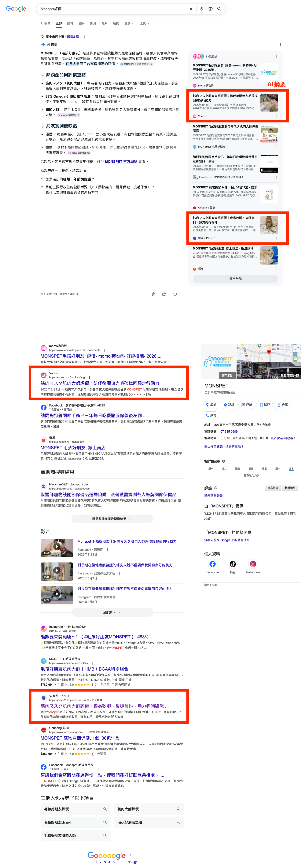Click the 網站 button in MONSPET panel
This screenshot has height=868, width=305.
pos(211,405)
